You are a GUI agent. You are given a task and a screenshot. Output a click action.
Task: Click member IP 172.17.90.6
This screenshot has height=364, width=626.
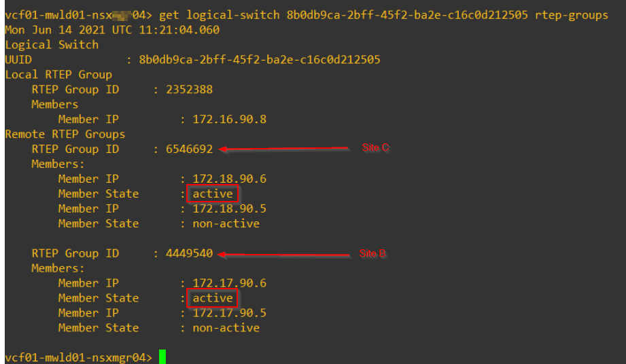230,283
